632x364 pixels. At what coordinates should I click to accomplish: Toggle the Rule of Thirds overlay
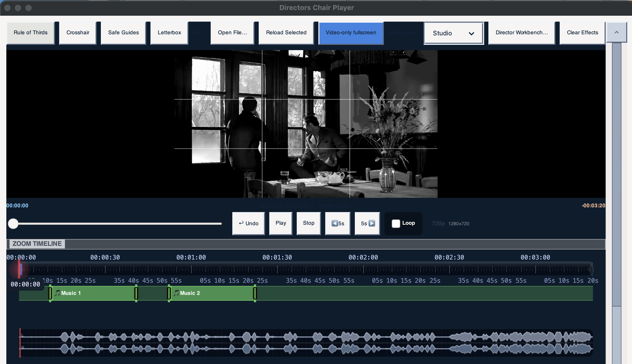pos(31,33)
